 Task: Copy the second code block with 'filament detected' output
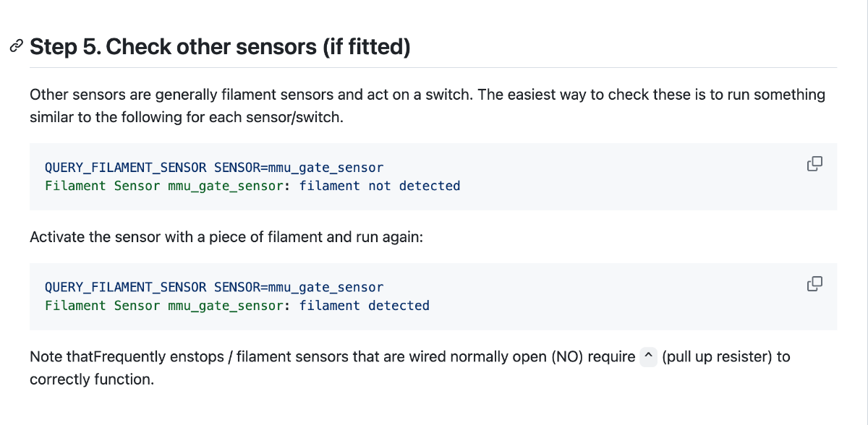click(x=814, y=283)
